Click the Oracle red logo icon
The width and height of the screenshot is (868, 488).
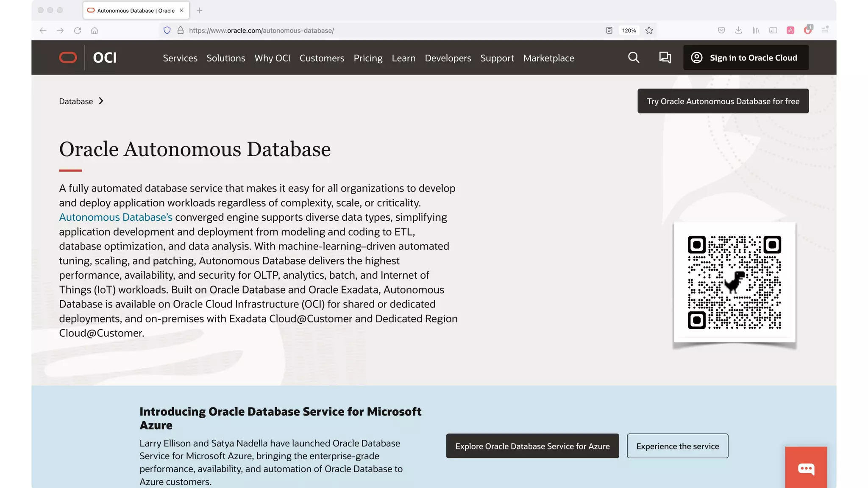68,58
